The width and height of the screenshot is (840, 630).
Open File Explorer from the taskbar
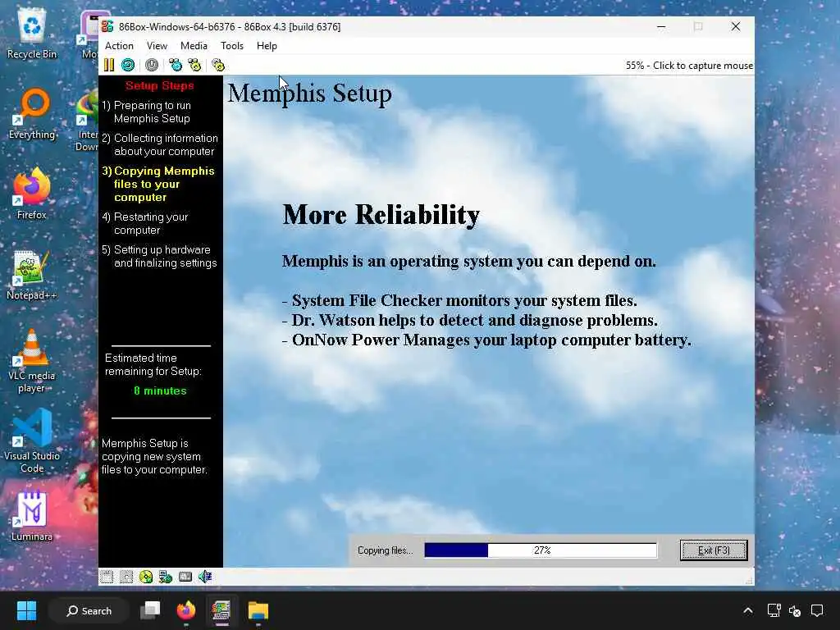[258, 610]
